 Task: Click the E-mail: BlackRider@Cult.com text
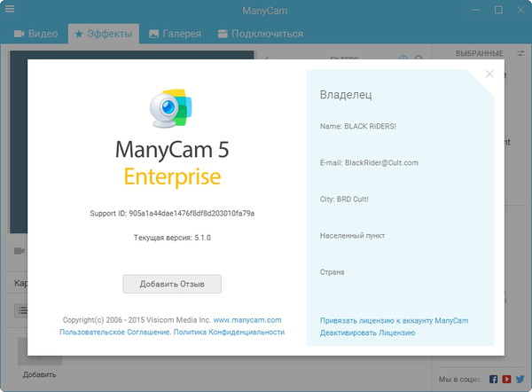click(369, 162)
